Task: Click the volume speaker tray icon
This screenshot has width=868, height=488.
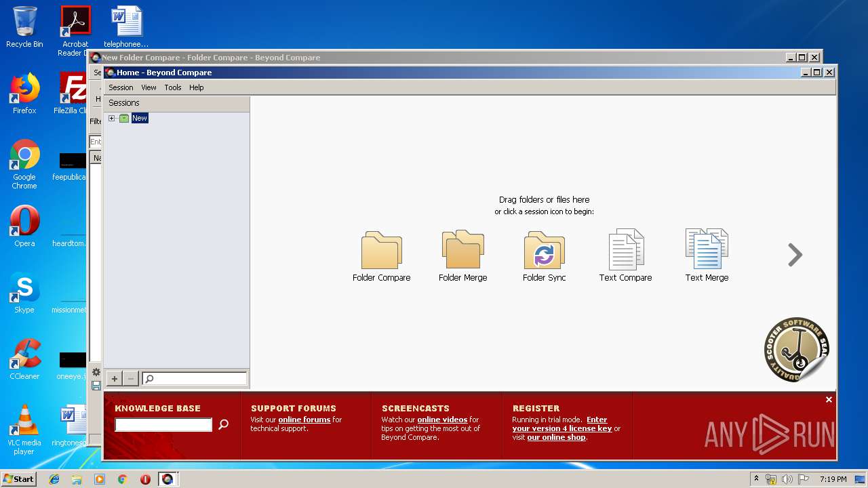Action: (787, 479)
